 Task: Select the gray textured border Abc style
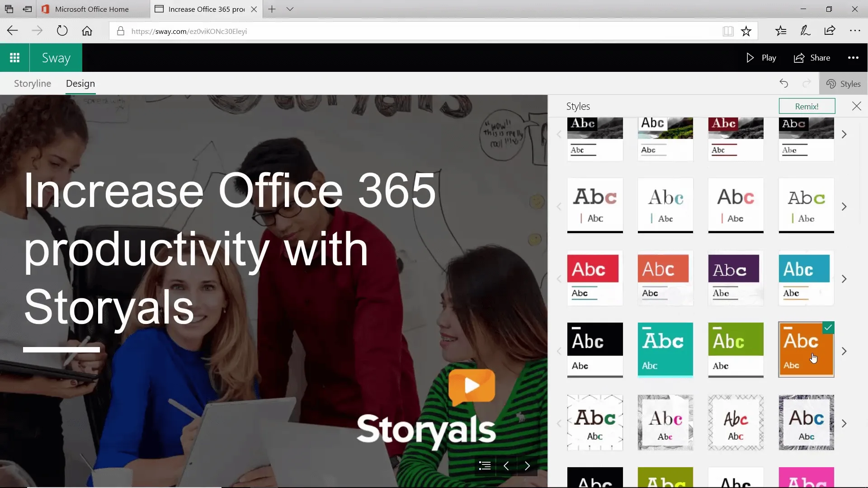(665, 422)
